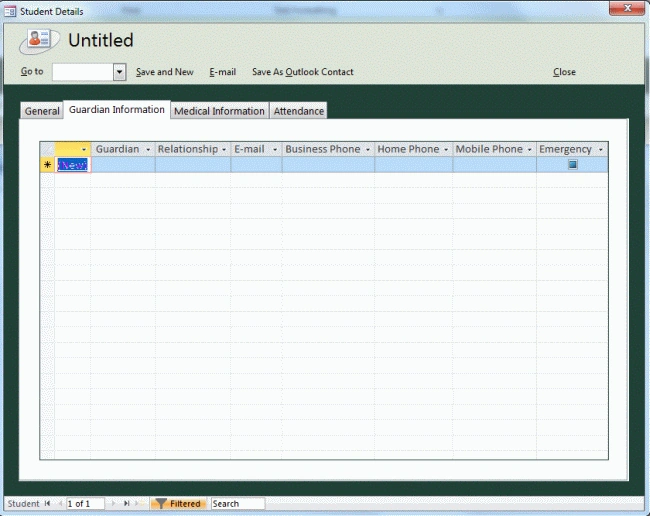Image resolution: width=650 pixels, height=516 pixels.
Task: Go to previous record arrow
Action: coord(60,504)
